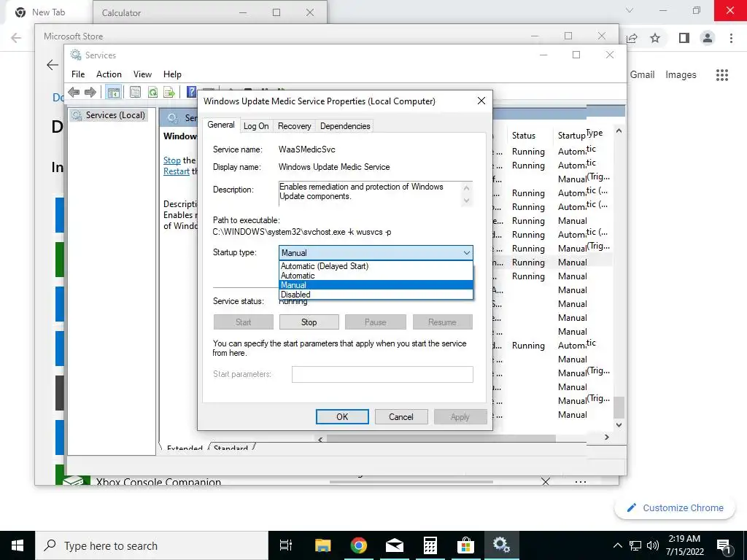Open File Explorer from the taskbar
This screenshot has height=560, width=747.
(322, 545)
